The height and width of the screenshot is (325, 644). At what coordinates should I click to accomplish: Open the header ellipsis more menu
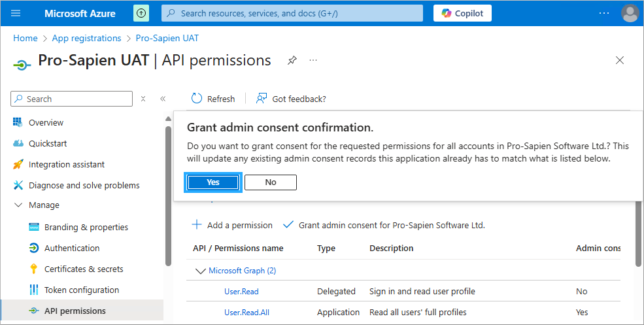[603, 13]
